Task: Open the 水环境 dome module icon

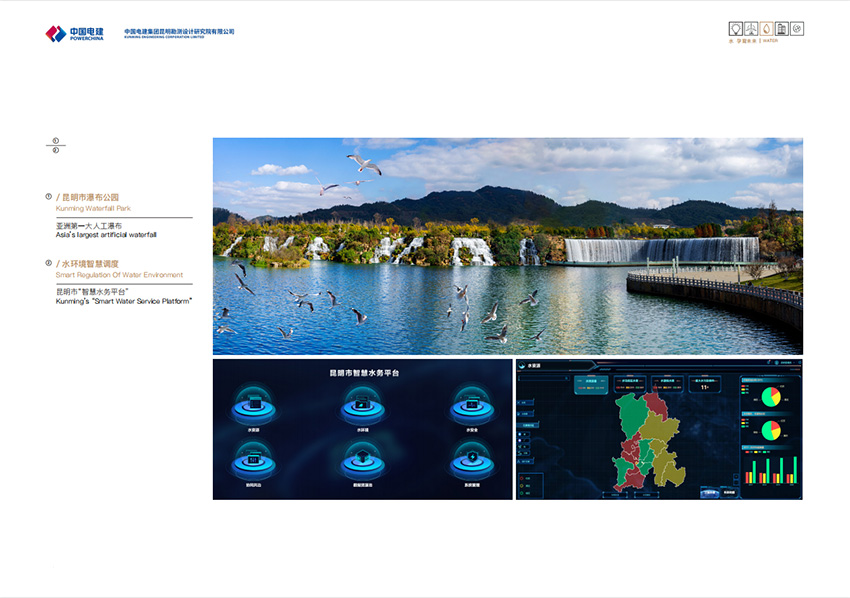Action: point(362,406)
